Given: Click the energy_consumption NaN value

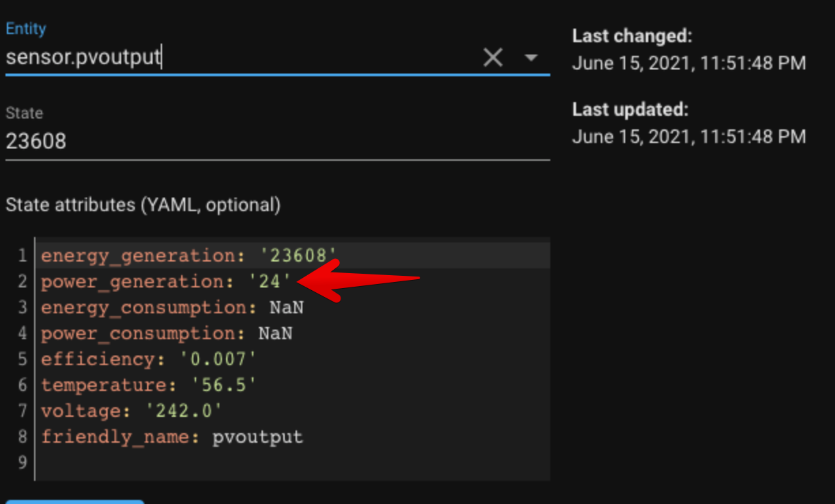Looking at the screenshot, I should (x=286, y=307).
